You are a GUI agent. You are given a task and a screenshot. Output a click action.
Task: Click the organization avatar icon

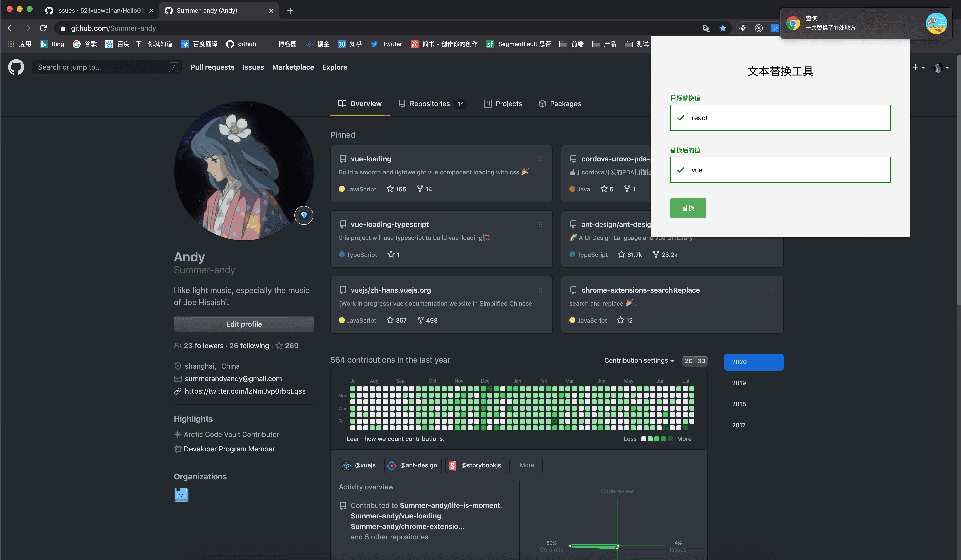181,495
